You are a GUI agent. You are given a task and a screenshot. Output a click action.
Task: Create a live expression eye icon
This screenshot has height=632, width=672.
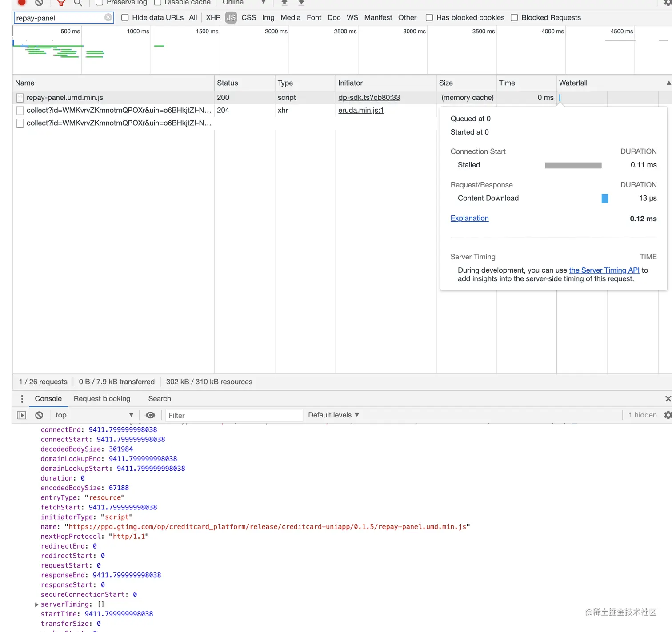pos(150,415)
